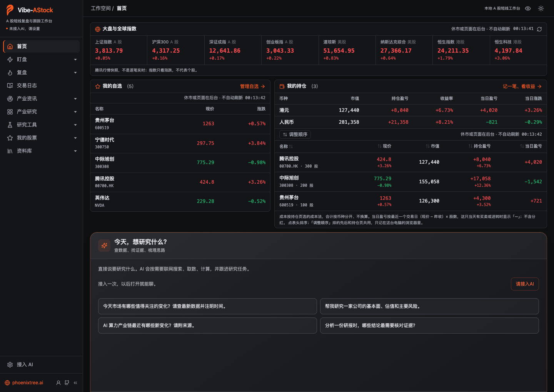
Task: Select 首页 in the sidebar
Action: (x=41, y=47)
